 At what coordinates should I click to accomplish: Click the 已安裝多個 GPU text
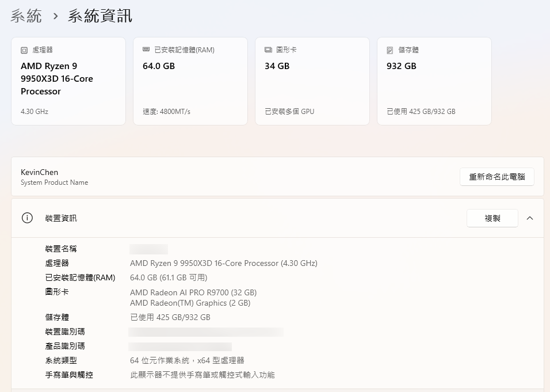coord(289,112)
